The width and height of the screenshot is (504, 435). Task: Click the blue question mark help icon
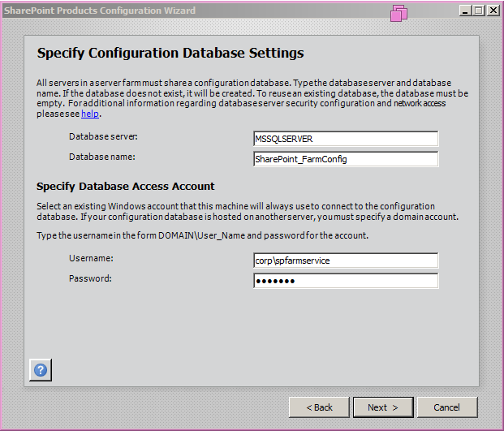click(41, 370)
